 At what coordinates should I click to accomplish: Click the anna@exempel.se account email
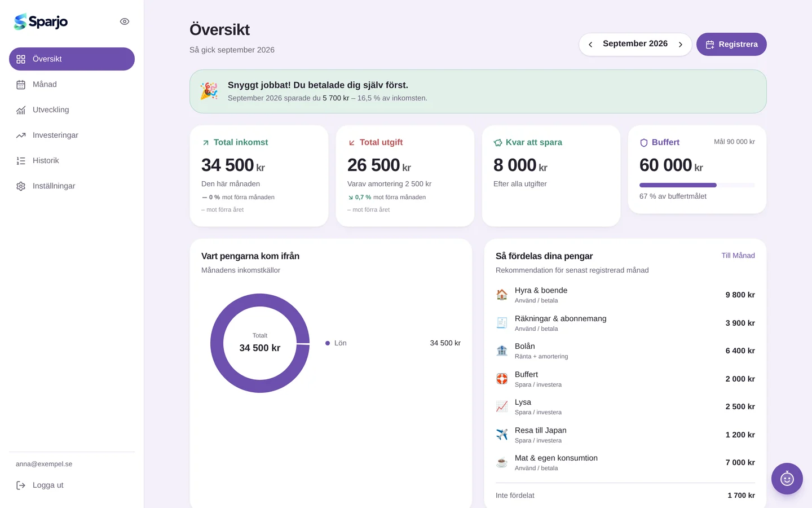44,464
